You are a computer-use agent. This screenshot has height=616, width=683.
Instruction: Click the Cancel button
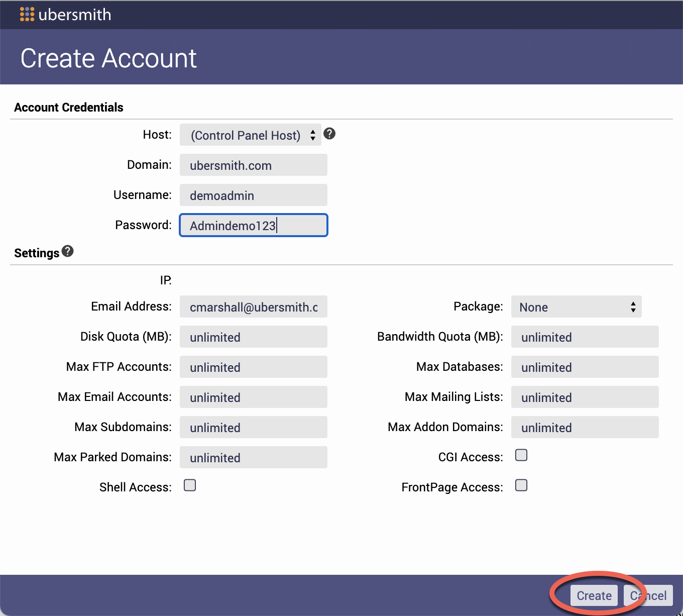pyautogui.click(x=648, y=595)
